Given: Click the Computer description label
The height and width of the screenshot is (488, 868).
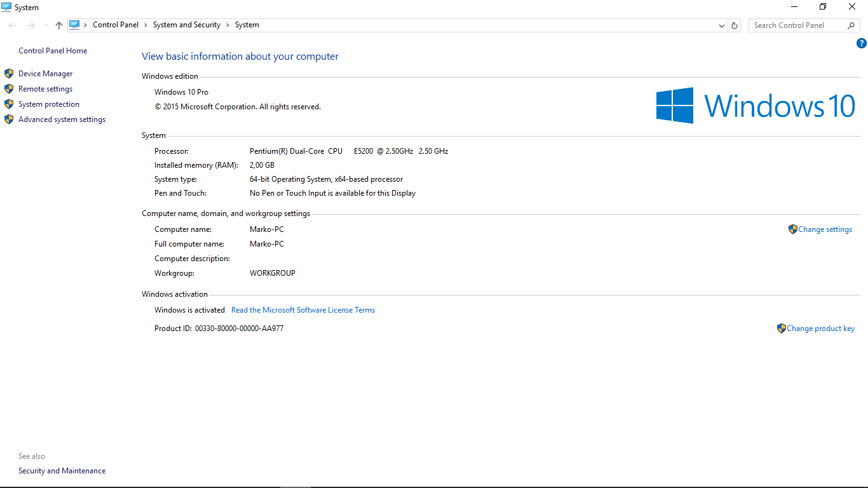Looking at the screenshot, I should point(193,259).
